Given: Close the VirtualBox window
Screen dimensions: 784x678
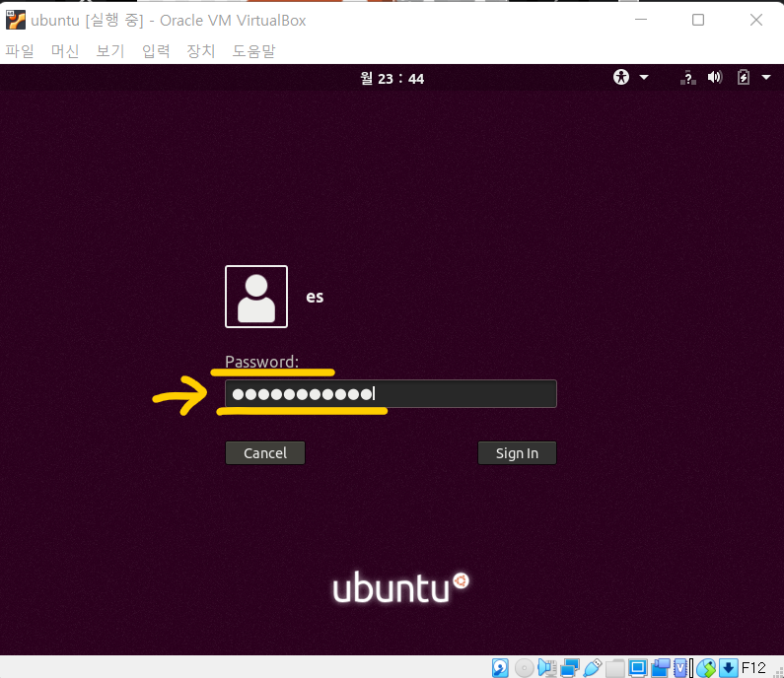Looking at the screenshot, I should pyautogui.click(x=756, y=20).
